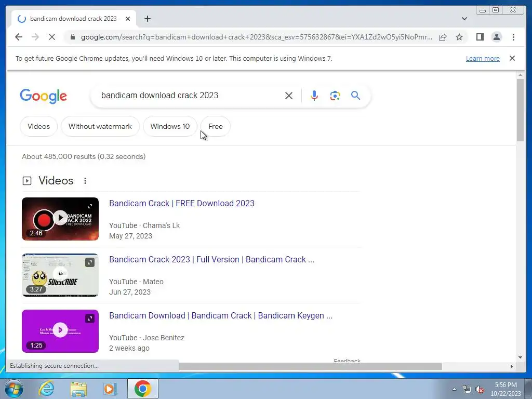Stop loading the page
Image resolution: width=532 pixels, height=399 pixels.
tap(52, 37)
